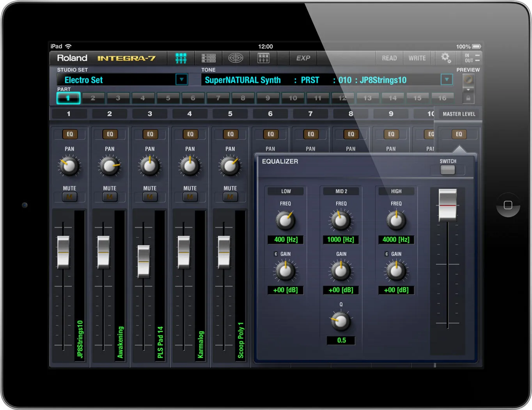Screen dimensions: 532x410
Task: Mute channel 3 PLS Pad 14
Action: [150, 197]
